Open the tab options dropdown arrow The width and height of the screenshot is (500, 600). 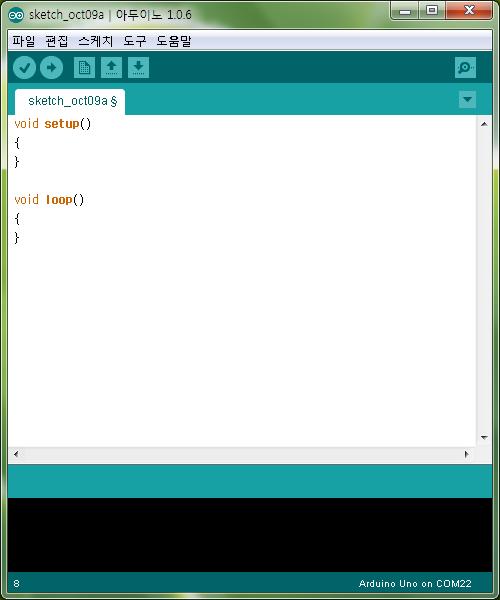467,99
